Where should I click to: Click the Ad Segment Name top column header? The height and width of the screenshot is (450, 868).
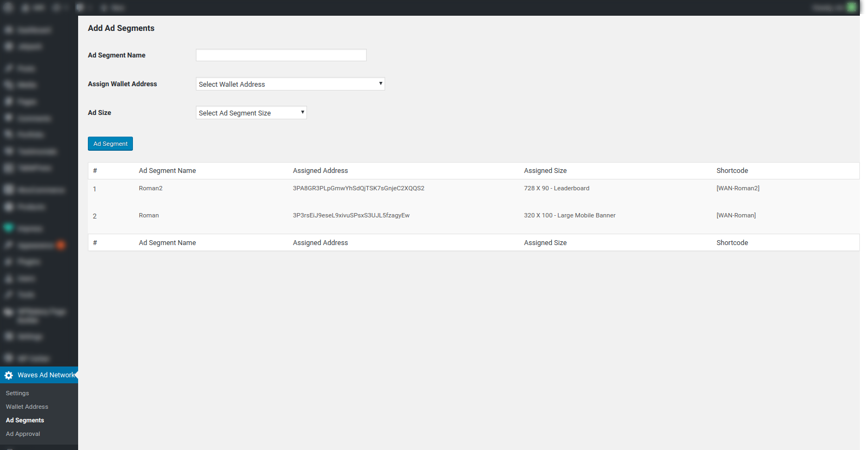click(x=167, y=171)
